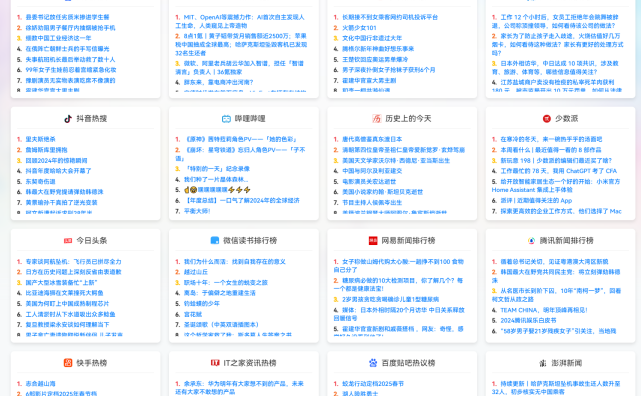641x396 pixels.
Task: Open 《原神》茜特菈莉角色PV video link
Action: (x=241, y=139)
